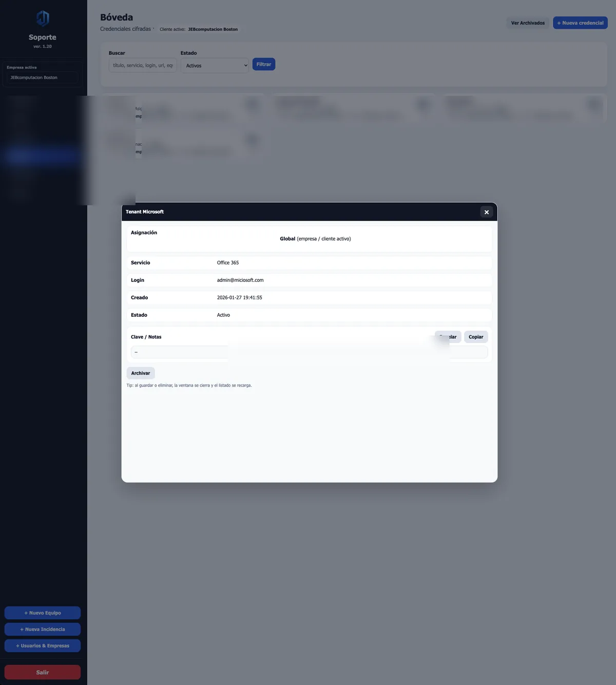The height and width of the screenshot is (685, 616).
Task: Open Usuarios & Empresas
Action: (x=43, y=645)
